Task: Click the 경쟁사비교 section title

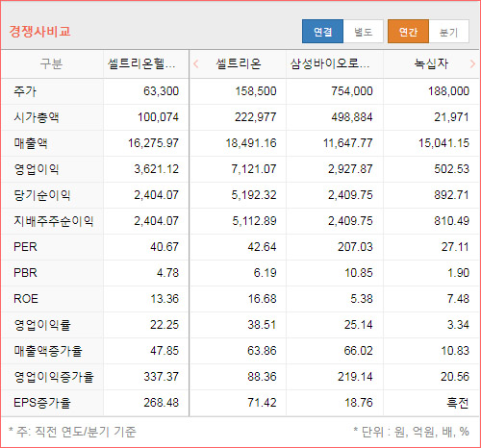Action: coord(39,32)
